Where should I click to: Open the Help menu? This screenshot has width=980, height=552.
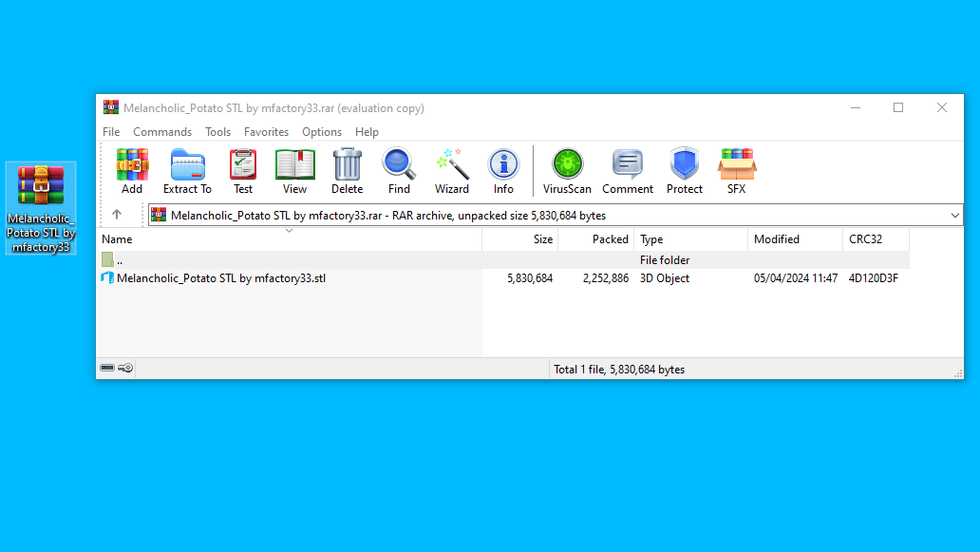367,132
